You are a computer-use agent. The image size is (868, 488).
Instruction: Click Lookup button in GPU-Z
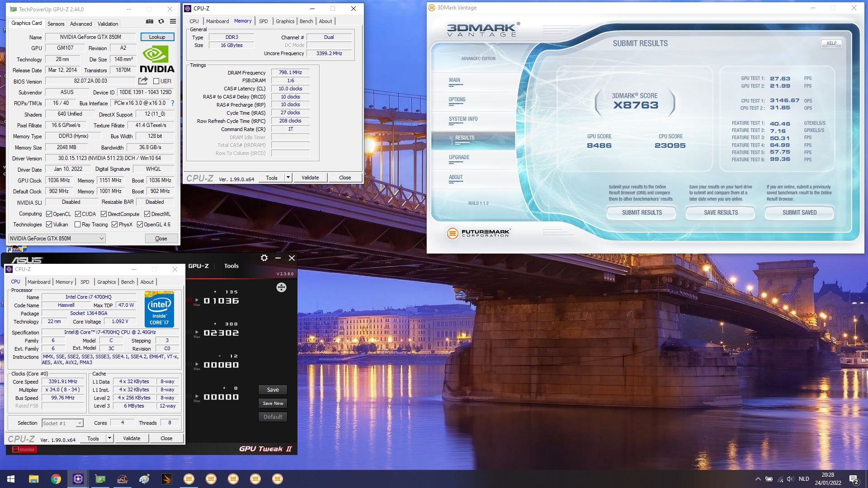(x=157, y=37)
